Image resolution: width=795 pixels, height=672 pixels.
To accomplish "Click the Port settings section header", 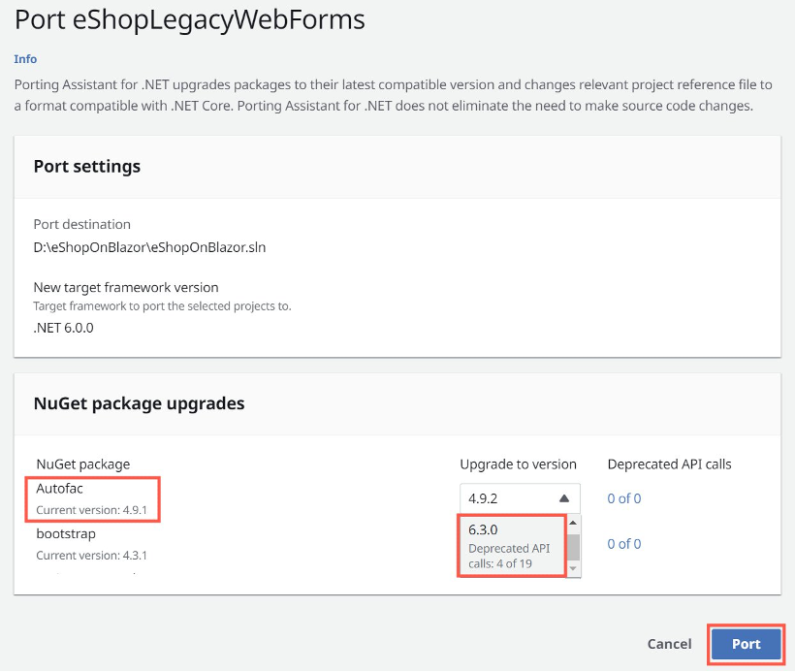I will click(88, 166).
